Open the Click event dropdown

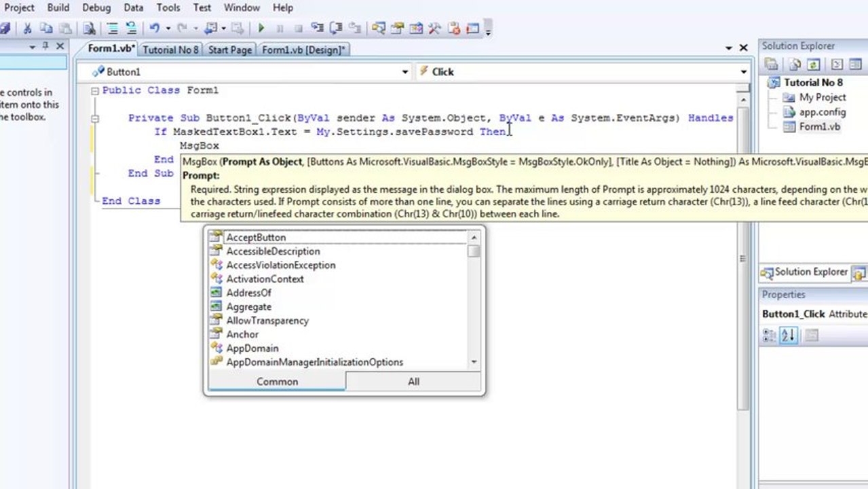coord(744,72)
